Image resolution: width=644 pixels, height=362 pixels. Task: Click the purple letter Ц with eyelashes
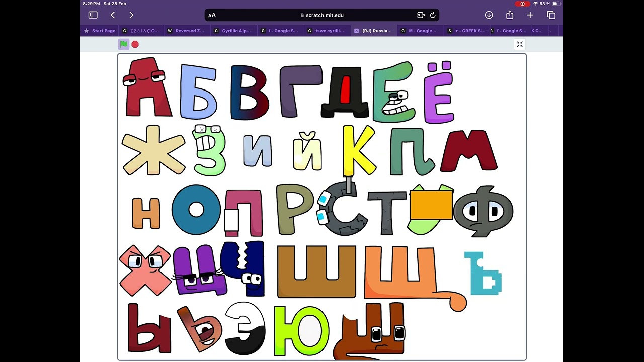click(199, 270)
